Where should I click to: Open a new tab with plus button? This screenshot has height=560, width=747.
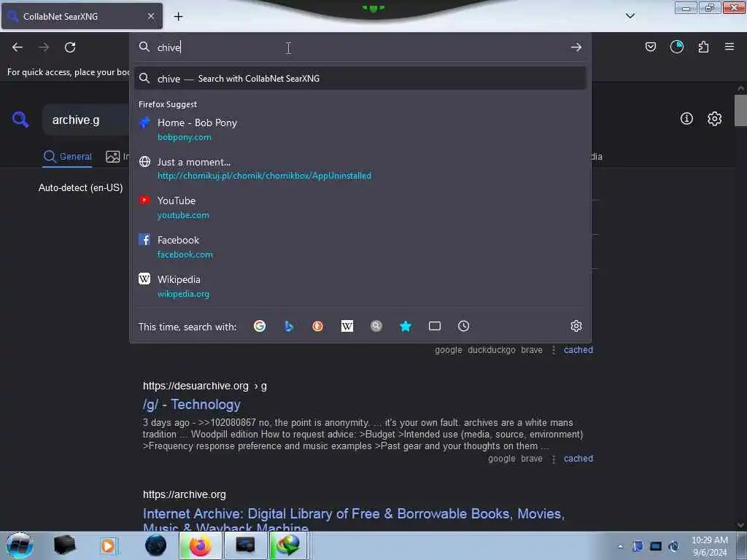(x=178, y=17)
